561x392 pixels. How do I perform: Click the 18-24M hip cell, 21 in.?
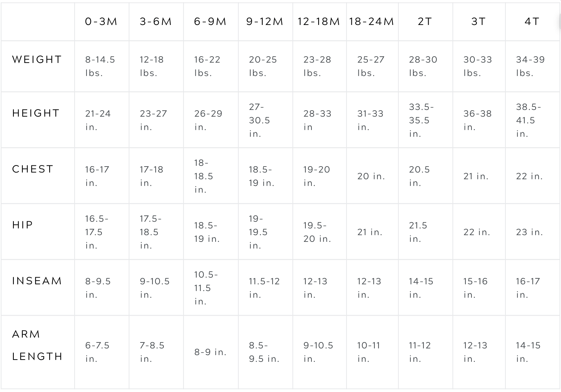click(370, 232)
